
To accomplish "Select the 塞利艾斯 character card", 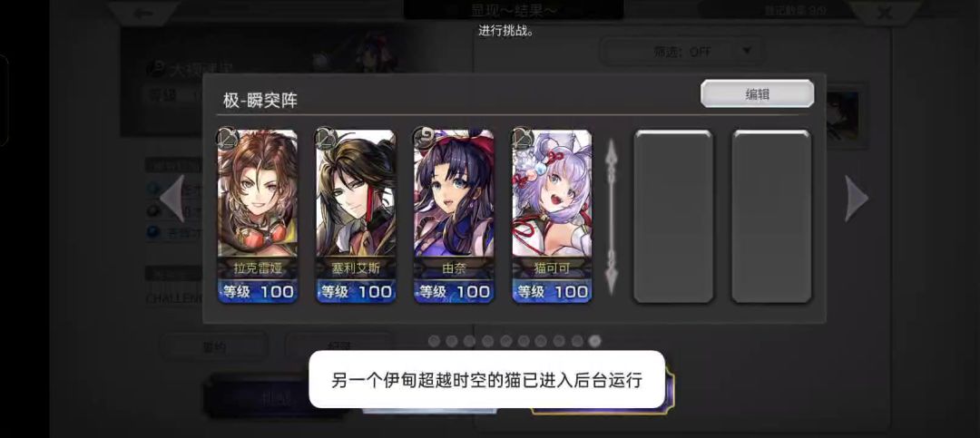I will pos(356,216).
